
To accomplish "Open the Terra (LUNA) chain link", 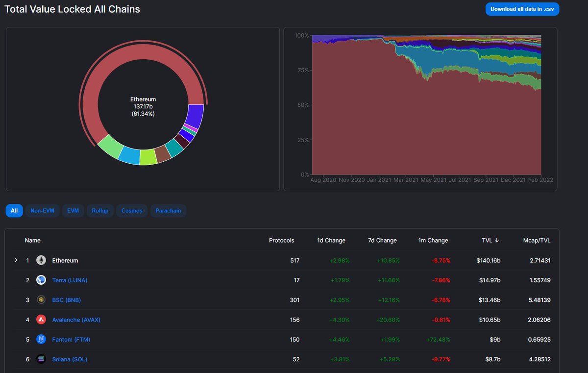I will (70, 280).
